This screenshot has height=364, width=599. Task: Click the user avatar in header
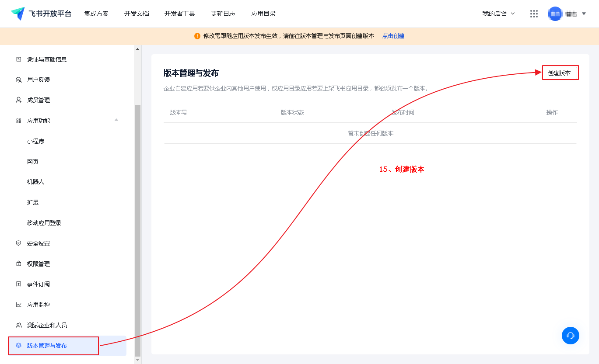click(x=555, y=14)
